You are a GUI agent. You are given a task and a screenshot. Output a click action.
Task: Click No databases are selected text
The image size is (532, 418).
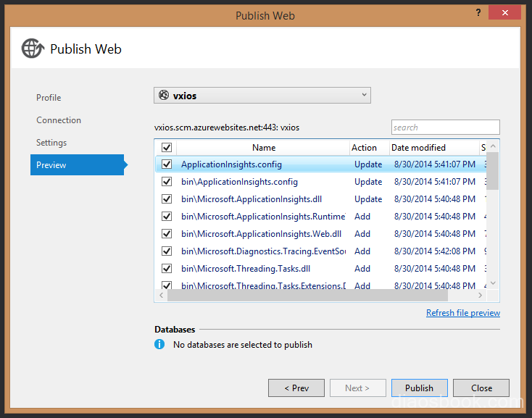(243, 345)
